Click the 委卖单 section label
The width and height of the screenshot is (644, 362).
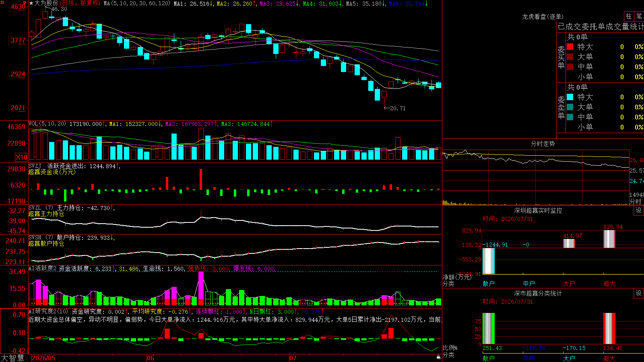point(561,107)
